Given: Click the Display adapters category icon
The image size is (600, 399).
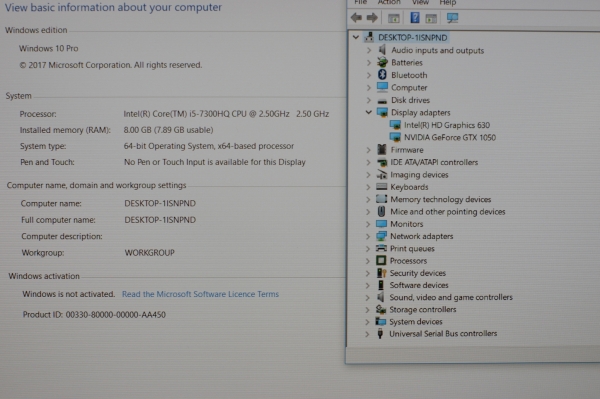Looking at the screenshot, I should click(382, 112).
